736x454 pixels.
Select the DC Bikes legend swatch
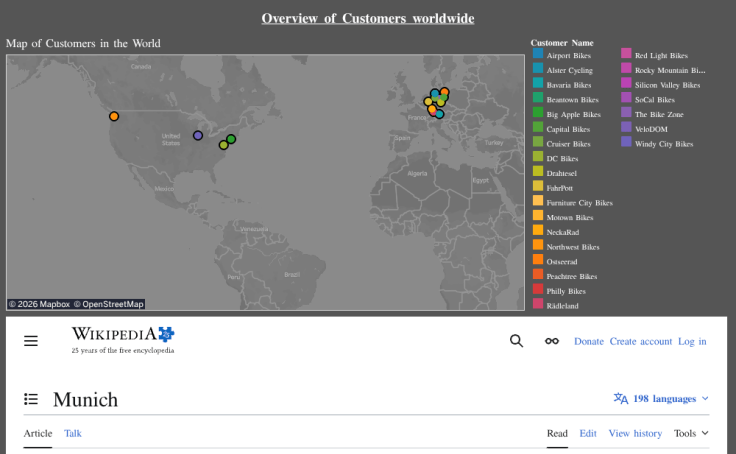tap(538, 157)
